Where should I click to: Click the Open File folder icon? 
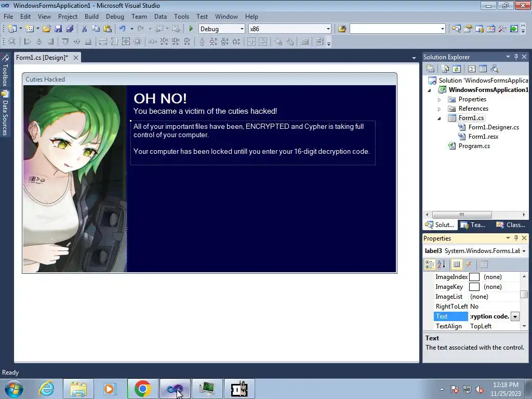pyautogui.click(x=46, y=29)
